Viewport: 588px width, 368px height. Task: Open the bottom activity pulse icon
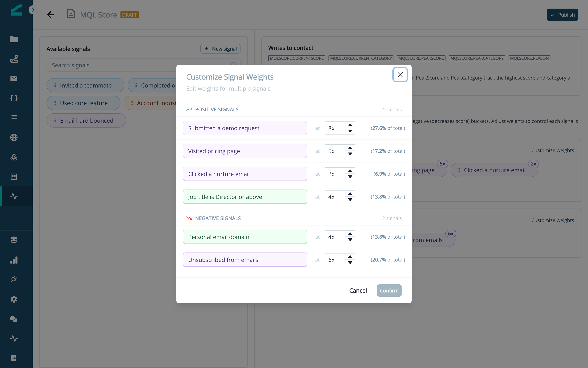[x=14, y=339]
